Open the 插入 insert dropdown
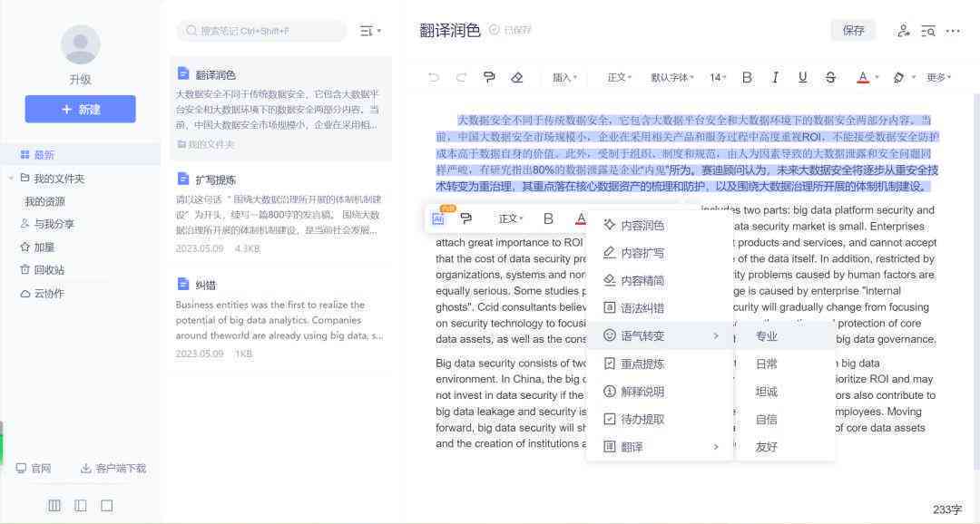The height and width of the screenshot is (524, 980). click(x=564, y=77)
